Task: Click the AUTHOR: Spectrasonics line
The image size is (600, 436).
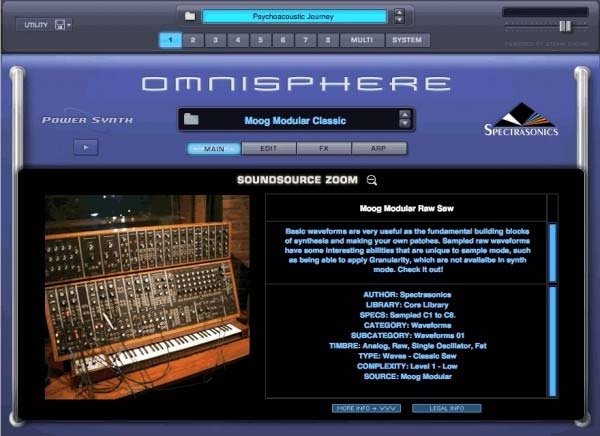Action: [407, 295]
